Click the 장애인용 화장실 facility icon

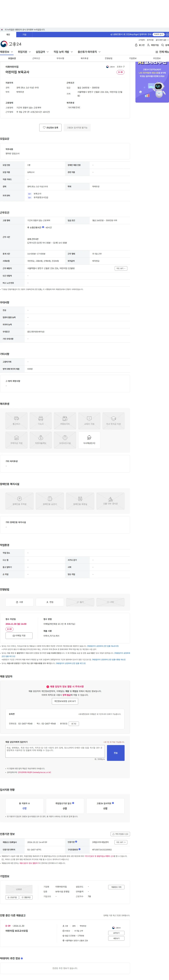80,501
